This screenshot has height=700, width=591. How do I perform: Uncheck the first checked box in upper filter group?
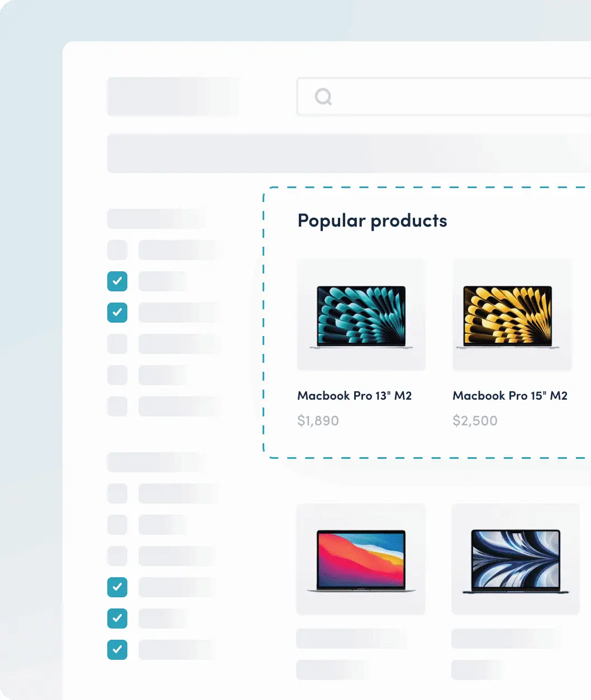coord(117,281)
